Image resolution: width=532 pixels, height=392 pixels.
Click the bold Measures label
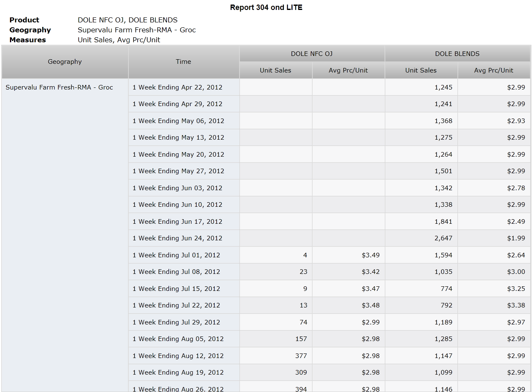pyautogui.click(x=28, y=40)
